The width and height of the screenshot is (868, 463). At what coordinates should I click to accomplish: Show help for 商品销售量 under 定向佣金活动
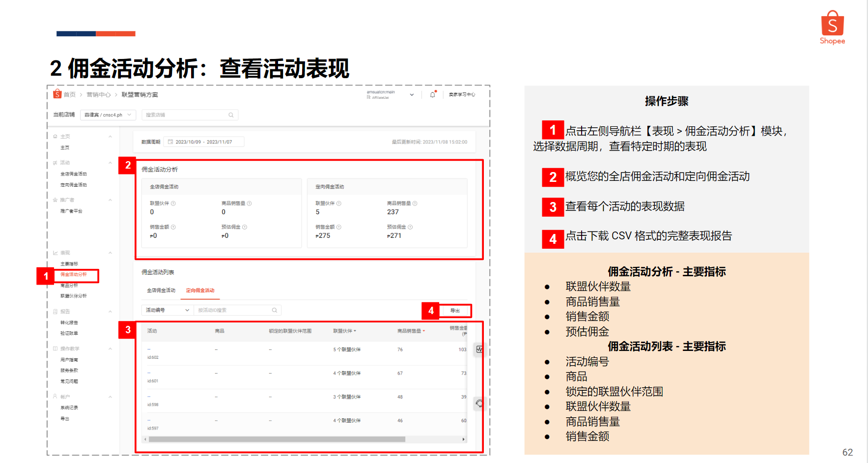click(x=415, y=203)
